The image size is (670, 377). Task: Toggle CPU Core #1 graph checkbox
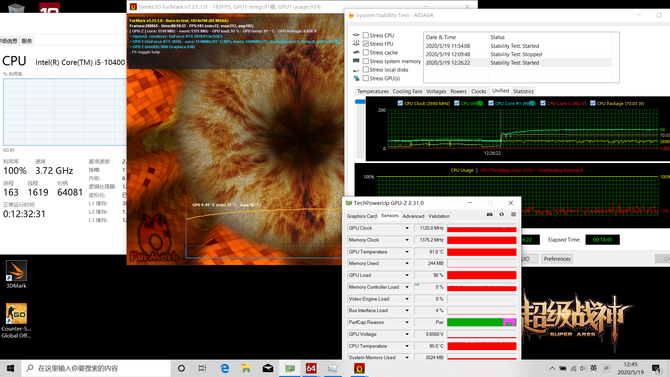pyautogui.click(x=491, y=103)
